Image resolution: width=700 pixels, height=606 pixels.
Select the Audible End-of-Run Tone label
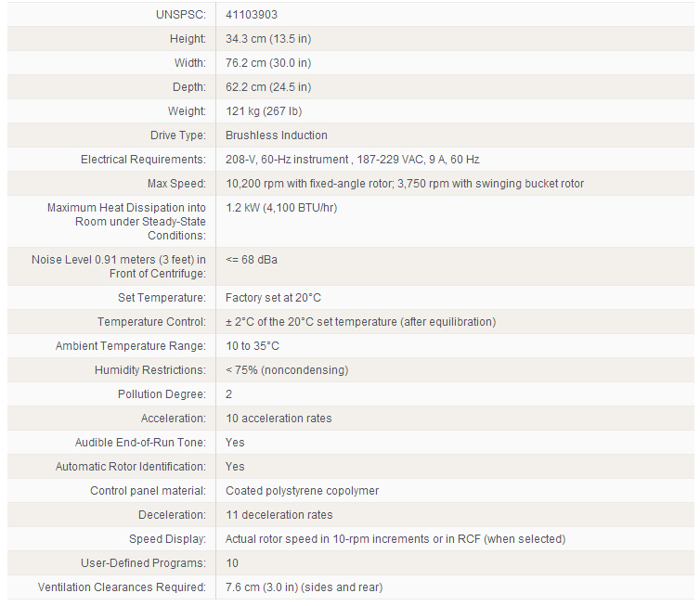point(140,443)
